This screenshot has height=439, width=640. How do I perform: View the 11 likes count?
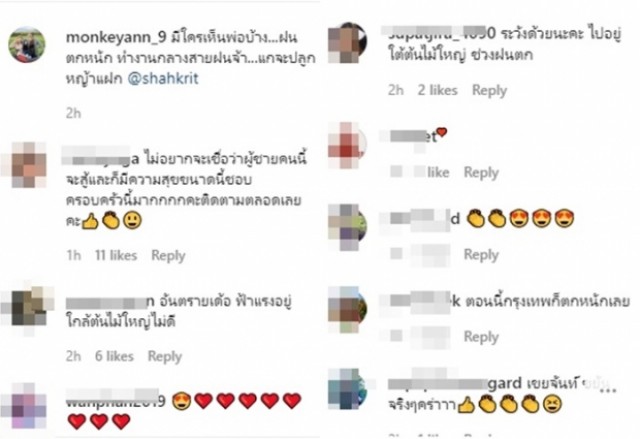(x=116, y=255)
